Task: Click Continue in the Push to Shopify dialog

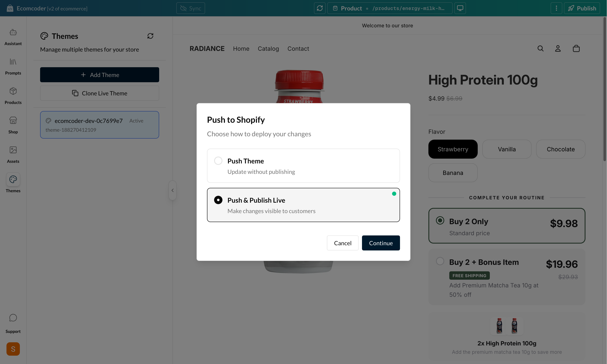Action: click(x=381, y=243)
